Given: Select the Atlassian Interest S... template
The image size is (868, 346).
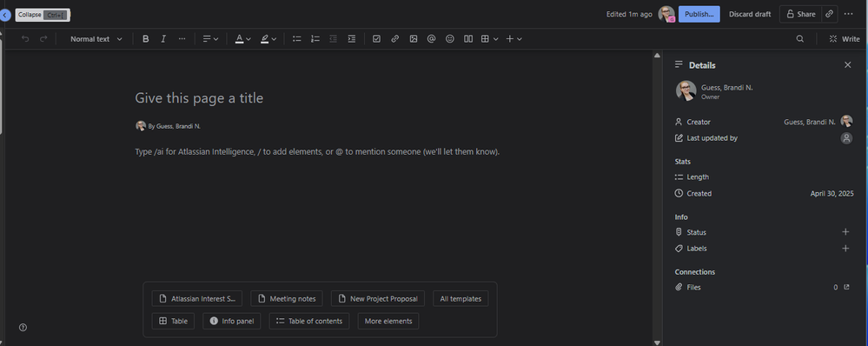Looking at the screenshot, I should [197, 298].
